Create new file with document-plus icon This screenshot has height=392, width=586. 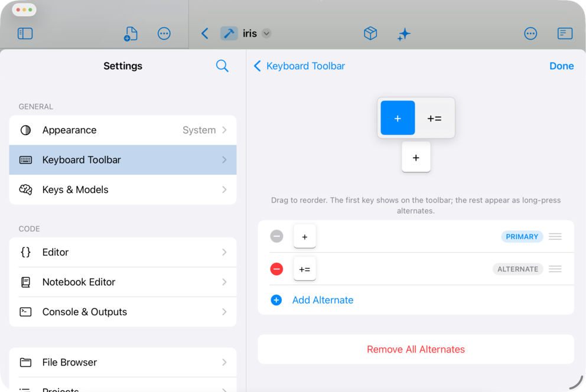(x=131, y=34)
